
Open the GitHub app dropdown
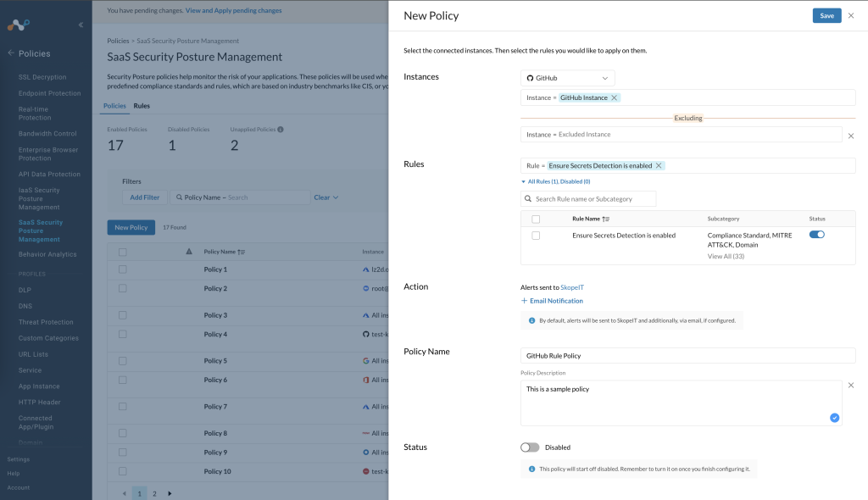pos(567,78)
